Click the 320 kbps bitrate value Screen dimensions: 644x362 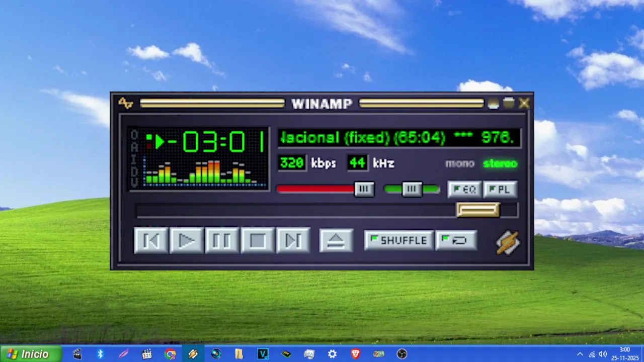(x=292, y=163)
